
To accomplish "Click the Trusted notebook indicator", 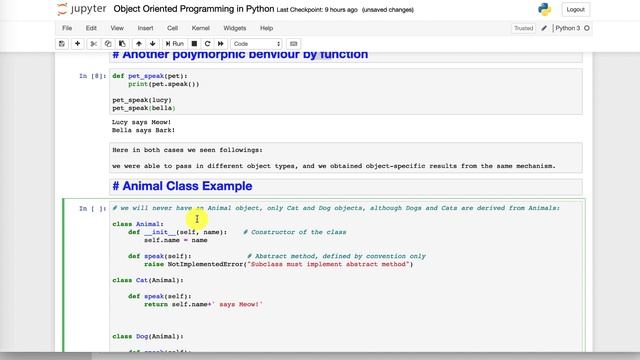I will (x=524, y=28).
